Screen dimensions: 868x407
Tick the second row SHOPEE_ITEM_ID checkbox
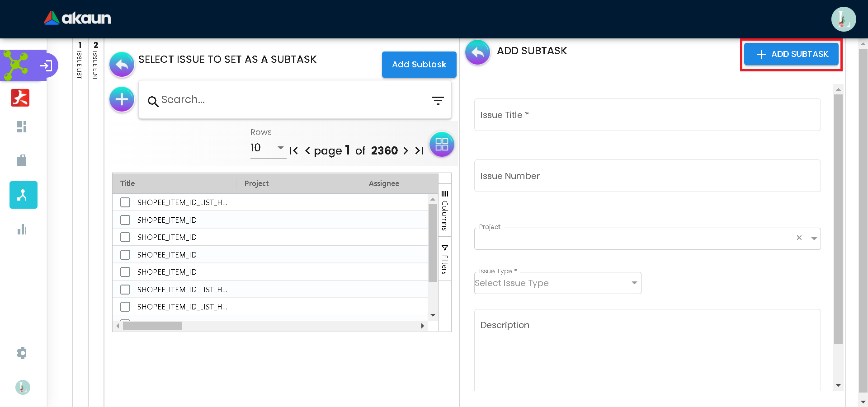click(125, 220)
